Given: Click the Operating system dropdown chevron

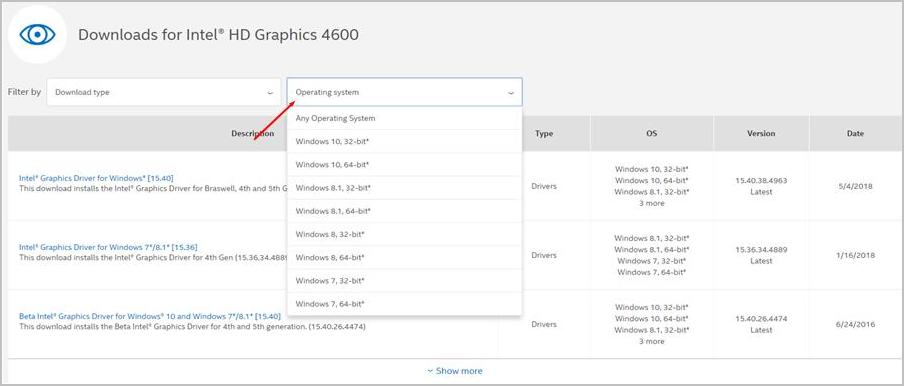Looking at the screenshot, I should coord(510,93).
